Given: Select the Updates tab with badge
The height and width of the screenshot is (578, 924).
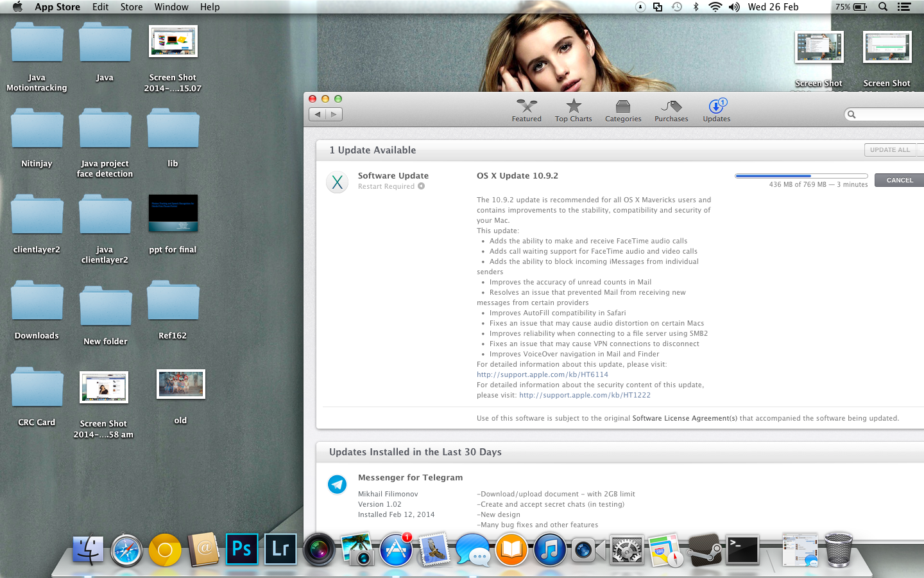Looking at the screenshot, I should [717, 110].
